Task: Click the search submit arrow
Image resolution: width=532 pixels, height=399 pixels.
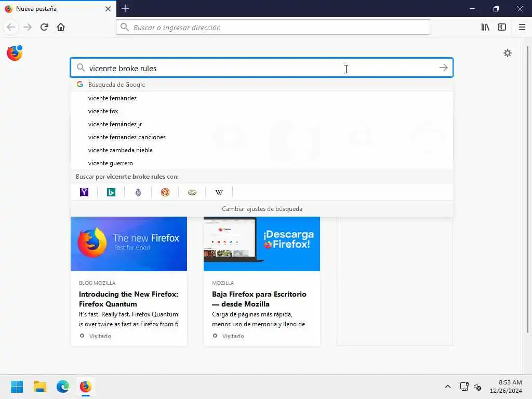Action: (443, 68)
